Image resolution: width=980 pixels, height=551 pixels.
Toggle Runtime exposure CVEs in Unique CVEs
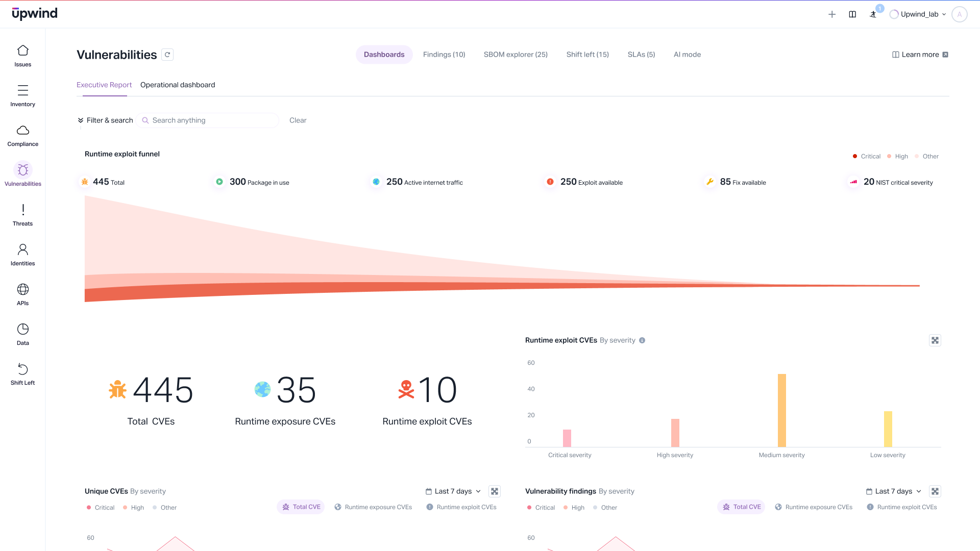(373, 507)
